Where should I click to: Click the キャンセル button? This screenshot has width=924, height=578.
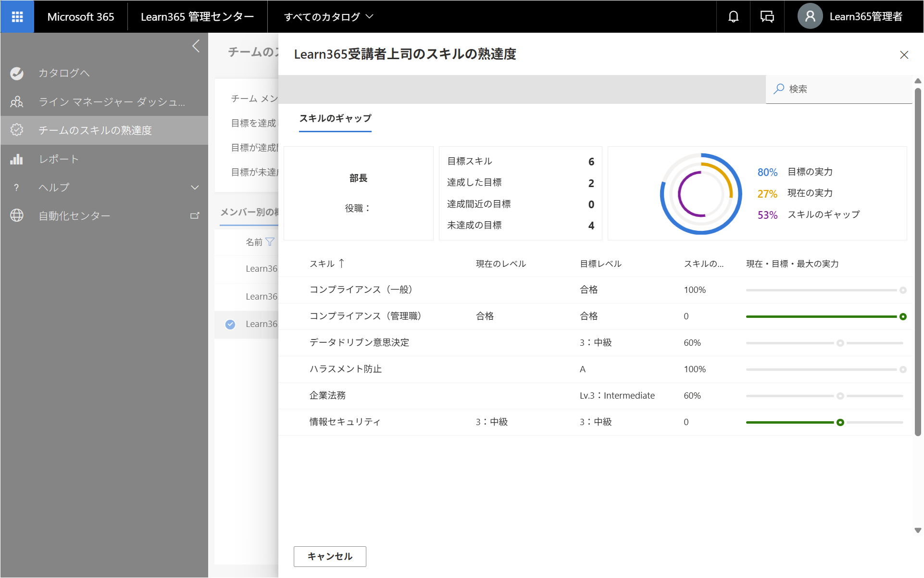pyautogui.click(x=330, y=556)
